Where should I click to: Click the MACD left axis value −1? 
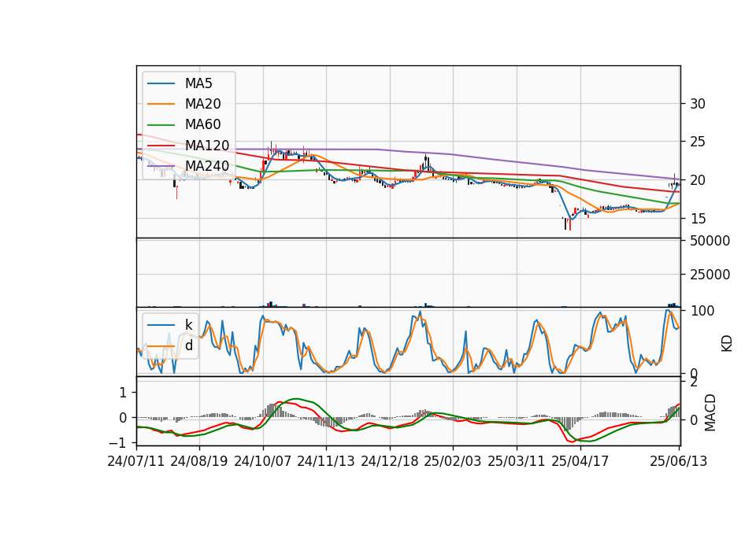click(x=119, y=442)
